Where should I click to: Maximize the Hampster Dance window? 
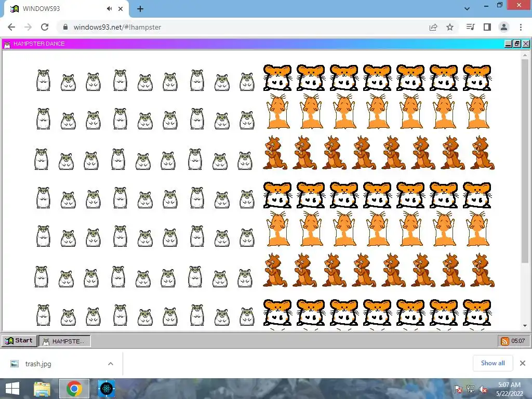click(x=517, y=44)
